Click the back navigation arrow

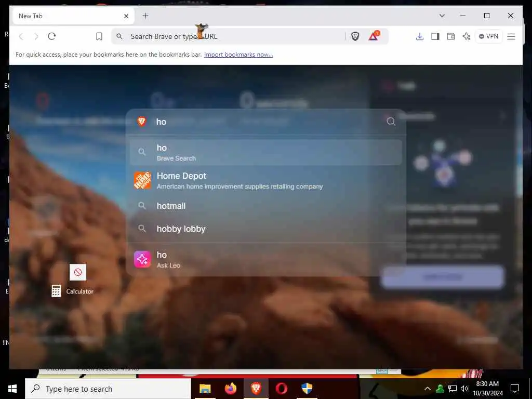click(21, 36)
